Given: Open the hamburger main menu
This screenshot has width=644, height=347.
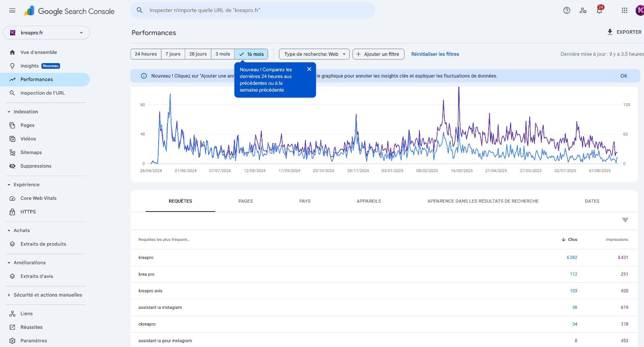Looking at the screenshot, I should tap(12, 10).
